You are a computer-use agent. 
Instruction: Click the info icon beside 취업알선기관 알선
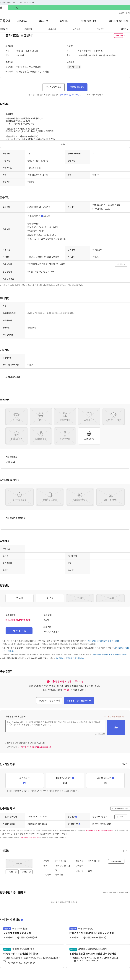coord(73,778)
